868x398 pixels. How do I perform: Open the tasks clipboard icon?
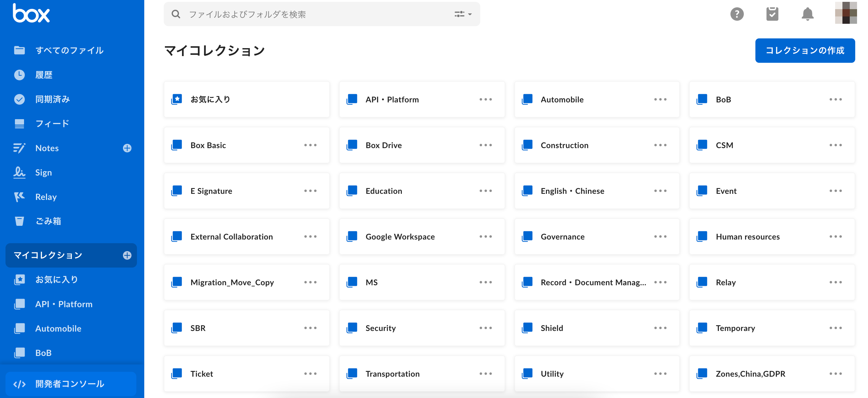pos(772,14)
